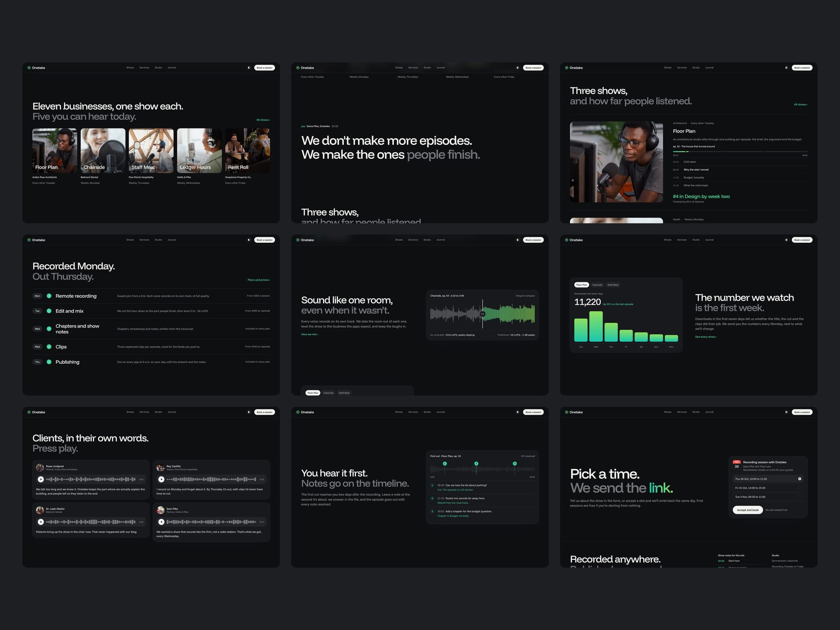Click the Accept and book button
840x630 pixels.
[748, 510]
